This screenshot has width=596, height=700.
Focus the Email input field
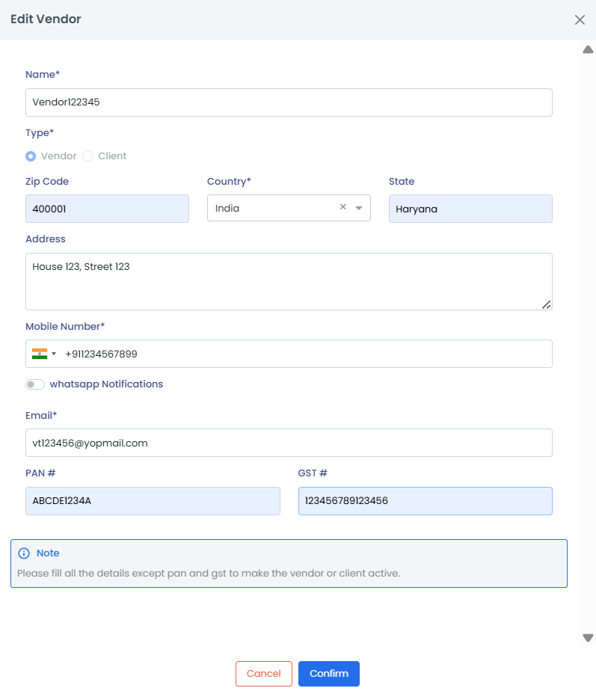pos(289,443)
